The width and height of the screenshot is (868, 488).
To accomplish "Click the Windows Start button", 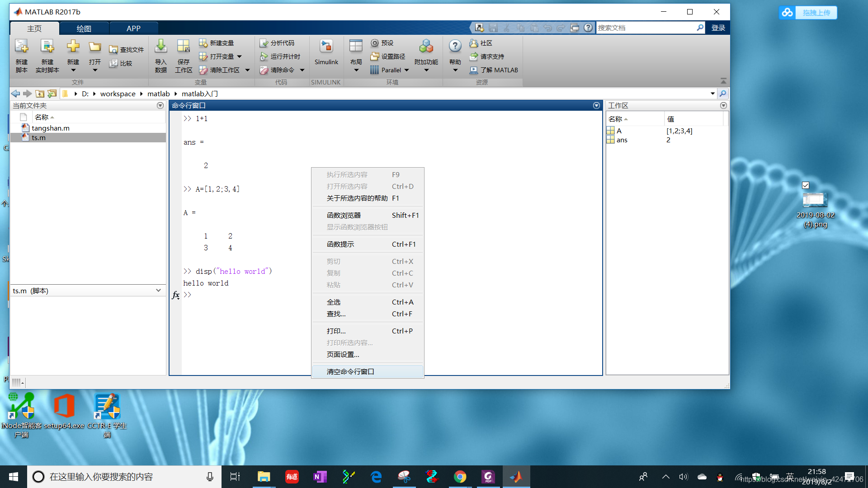I will [x=13, y=477].
